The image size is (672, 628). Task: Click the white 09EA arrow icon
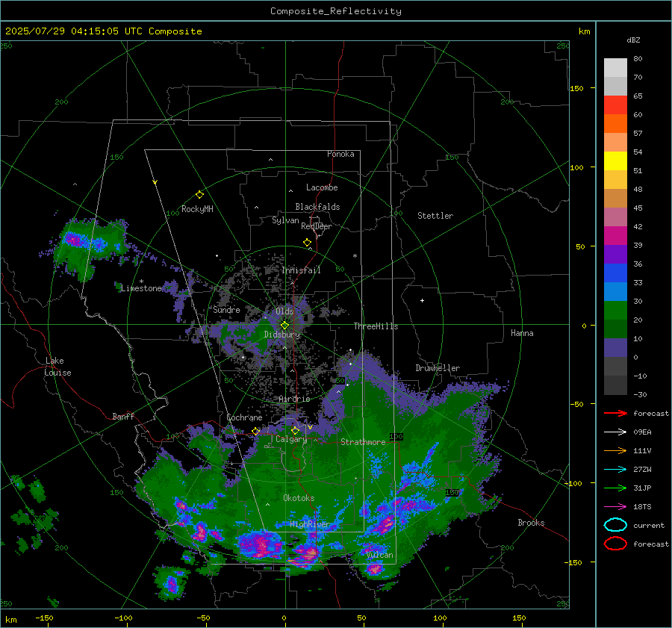point(615,432)
